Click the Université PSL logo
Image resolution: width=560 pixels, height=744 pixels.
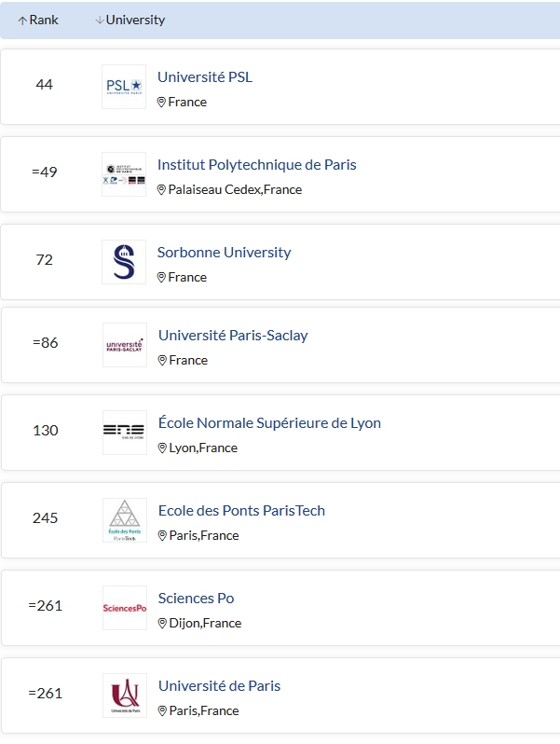tap(124, 87)
